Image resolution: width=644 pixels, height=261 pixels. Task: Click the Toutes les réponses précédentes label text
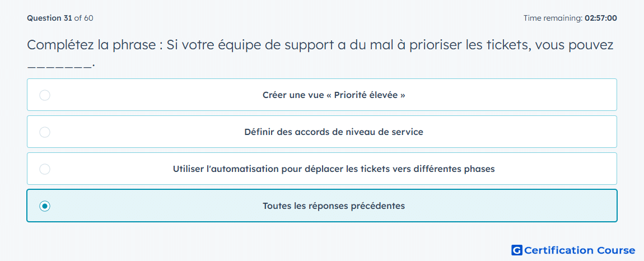(334, 206)
